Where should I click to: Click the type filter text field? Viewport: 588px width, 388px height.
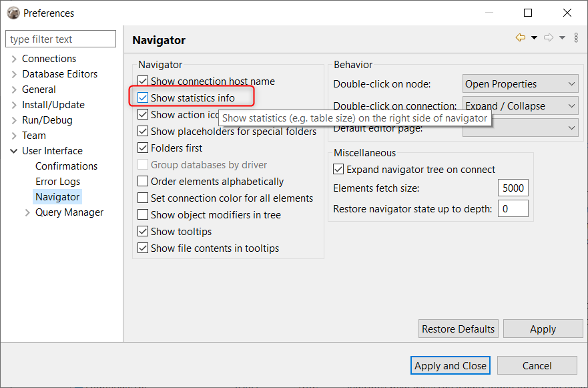(x=60, y=39)
